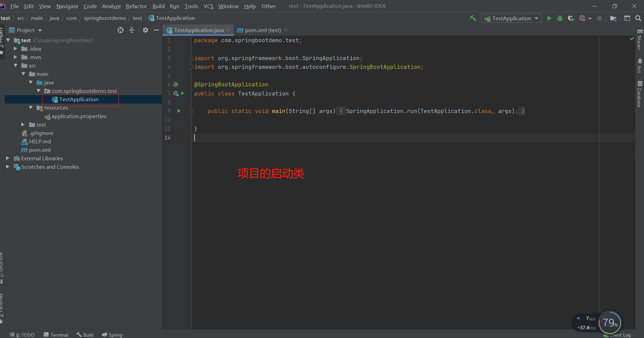Open the Other menu
The image size is (644, 338).
268,6
